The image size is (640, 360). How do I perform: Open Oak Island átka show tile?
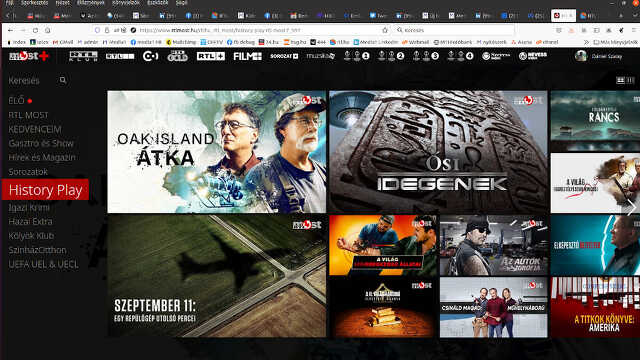[217, 151]
